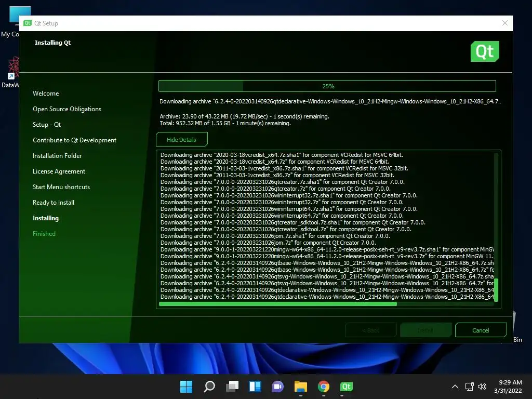The image size is (532, 399).
Task: Click log line for 1vcredist_x86.7z.sha1
Action: click(x=284, y=168)
